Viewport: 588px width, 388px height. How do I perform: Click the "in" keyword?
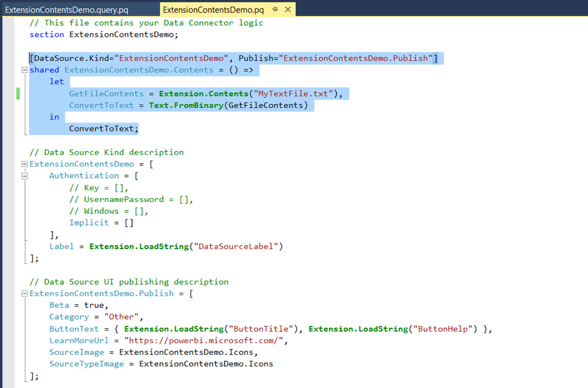55,117
